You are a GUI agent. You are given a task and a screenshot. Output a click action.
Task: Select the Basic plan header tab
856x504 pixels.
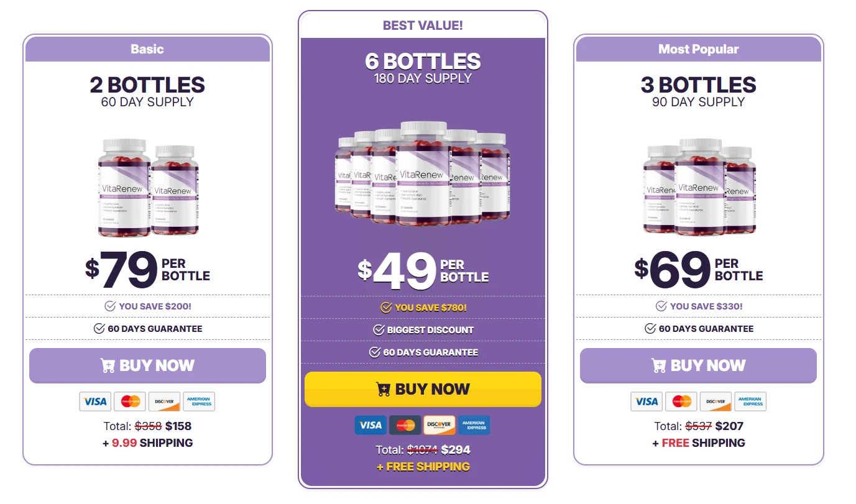pos(147,49)
